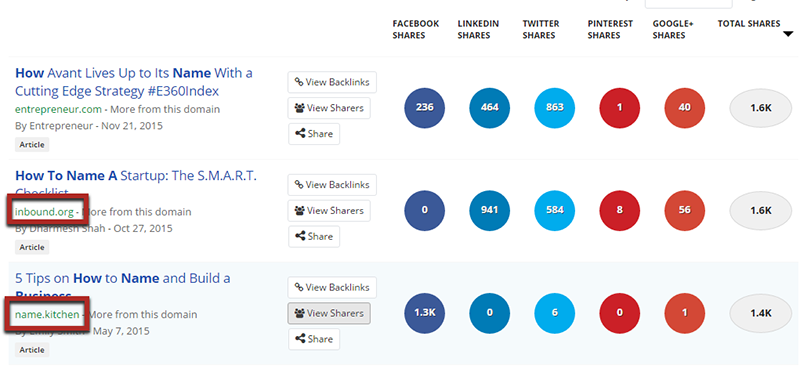Click Facebook shares circle showing 1.3K
Screen dimensions: 800x369
click(x=424, y=313)
